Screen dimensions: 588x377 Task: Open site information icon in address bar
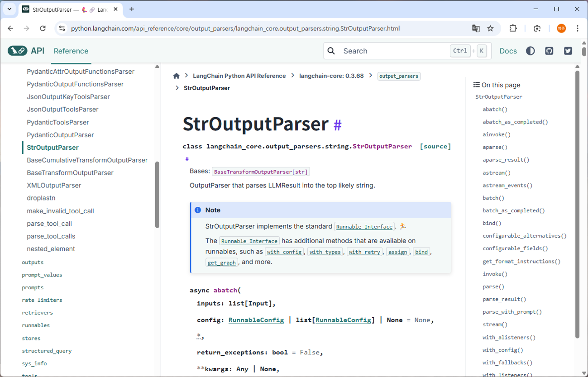[62, 28]
